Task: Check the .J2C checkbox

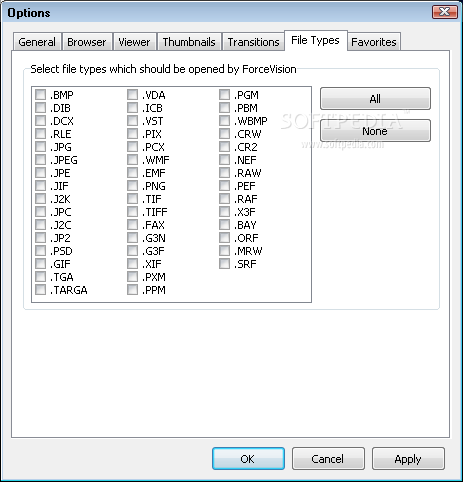Action: pyautogui.click(x=40, y=225)
